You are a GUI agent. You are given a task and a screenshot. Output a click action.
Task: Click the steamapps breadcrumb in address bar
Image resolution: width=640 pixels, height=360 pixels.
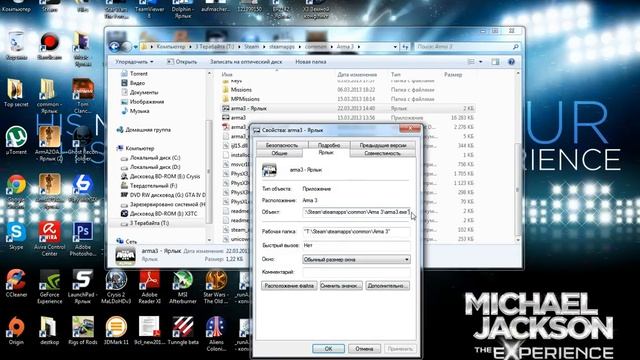[x=282, y=47]
